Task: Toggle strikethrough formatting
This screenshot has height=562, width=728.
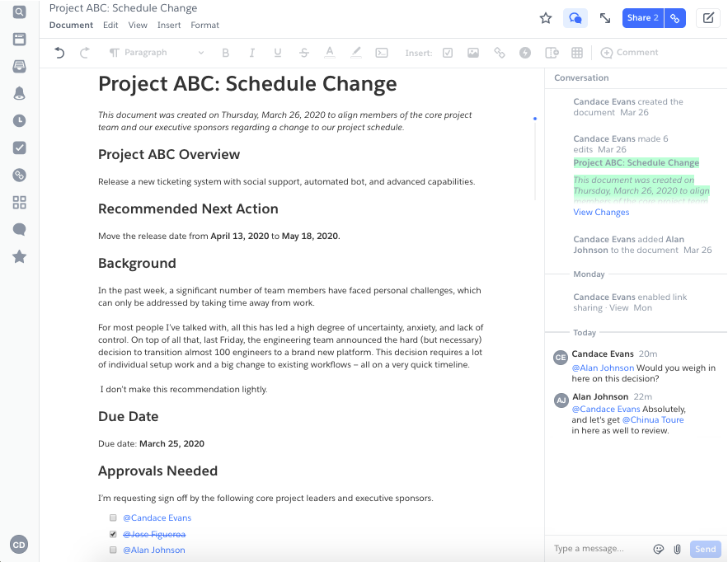Action: tap(303, 53)
